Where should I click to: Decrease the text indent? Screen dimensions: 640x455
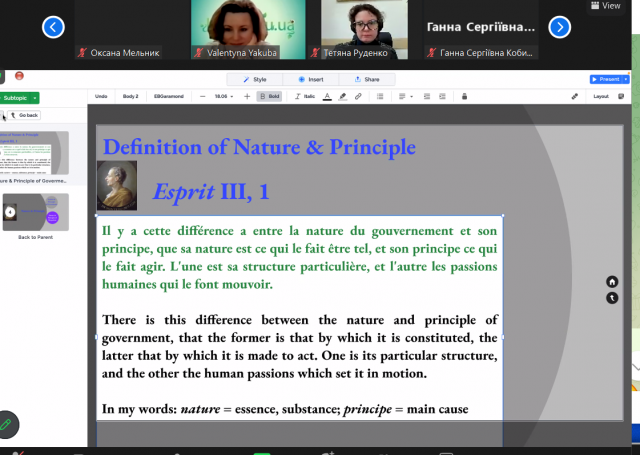tap(427, 97)
